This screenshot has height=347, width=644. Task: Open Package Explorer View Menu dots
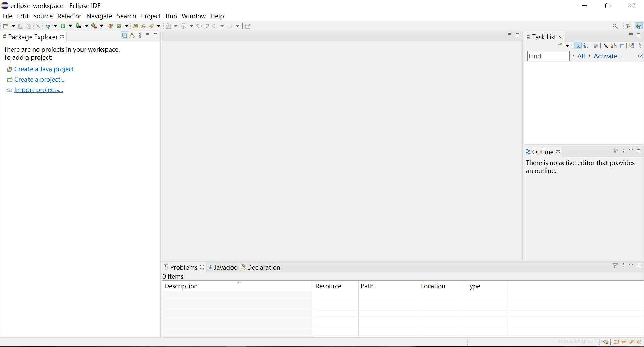pos(140,36)
